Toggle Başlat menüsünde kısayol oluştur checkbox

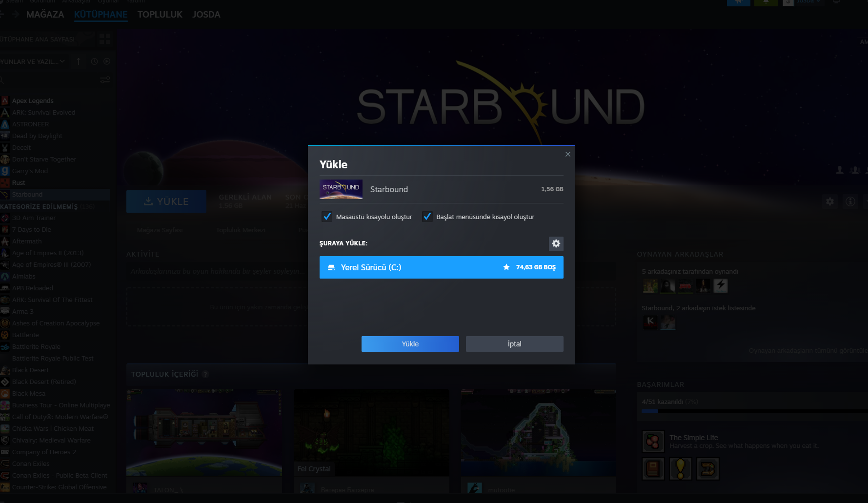(x=427, y=217)
